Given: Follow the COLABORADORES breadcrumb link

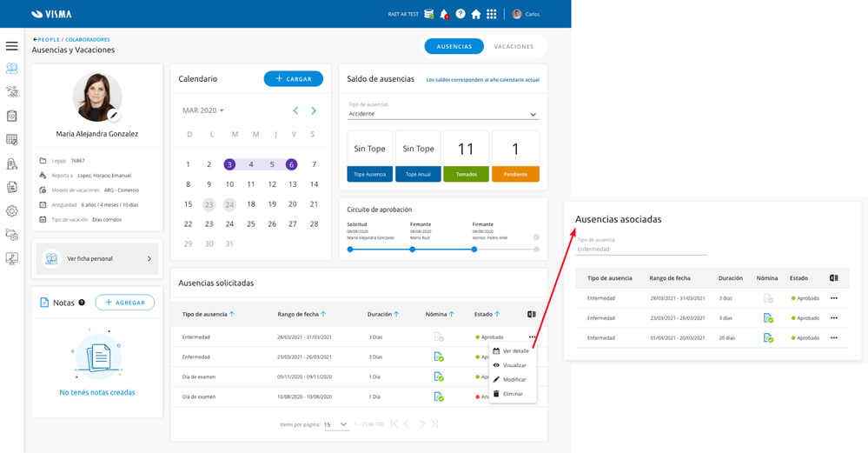Looking at the screenshot, I should pyautogui.click(x=88, y=40).
